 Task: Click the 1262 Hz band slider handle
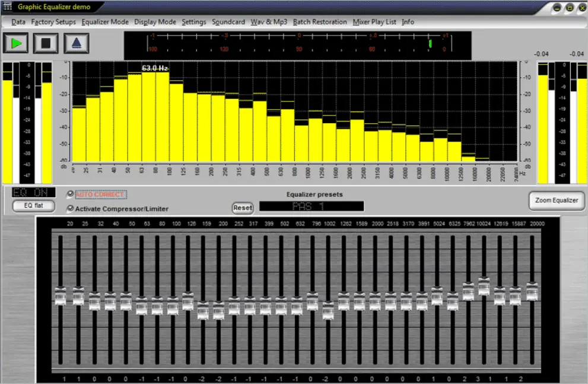344,302
